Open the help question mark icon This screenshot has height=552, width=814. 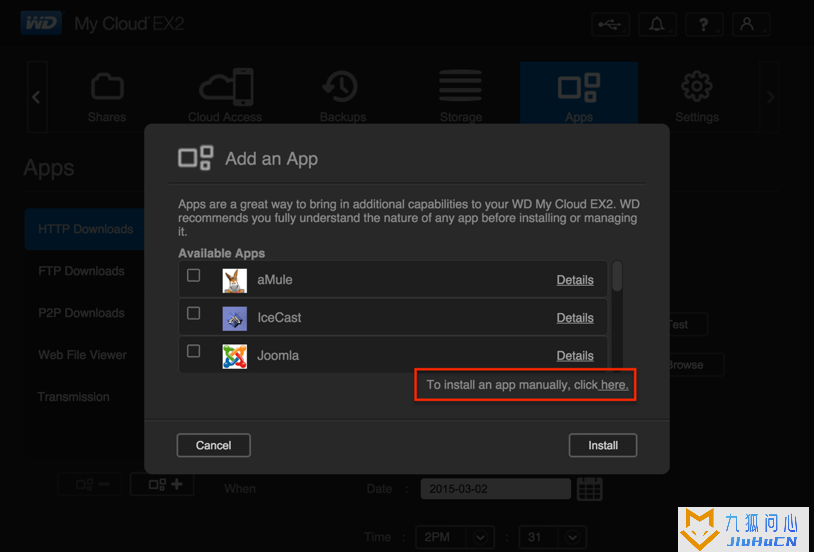tap(704, 24)
